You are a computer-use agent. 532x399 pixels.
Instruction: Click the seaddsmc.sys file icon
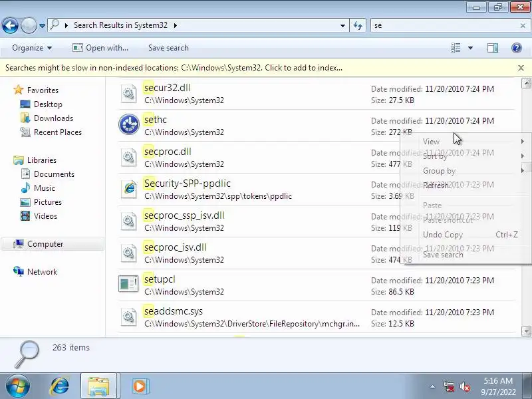pyautogui.click(x=128, y=317)
